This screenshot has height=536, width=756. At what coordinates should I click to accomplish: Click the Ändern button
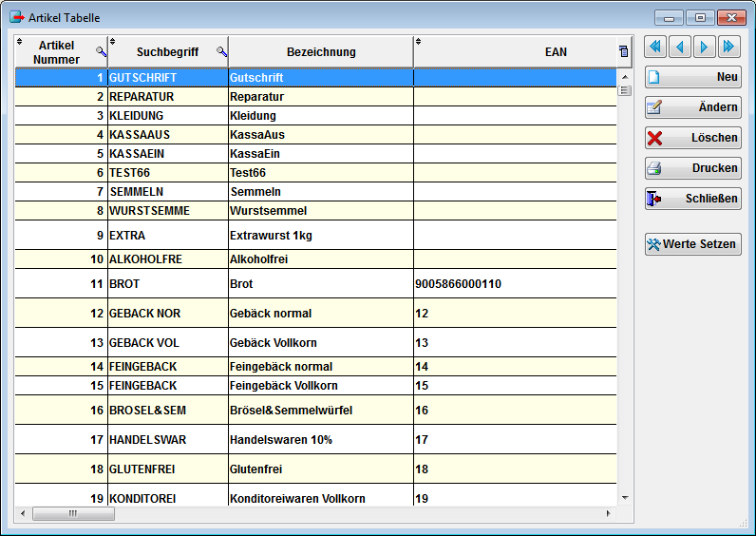tap(692, 107)
